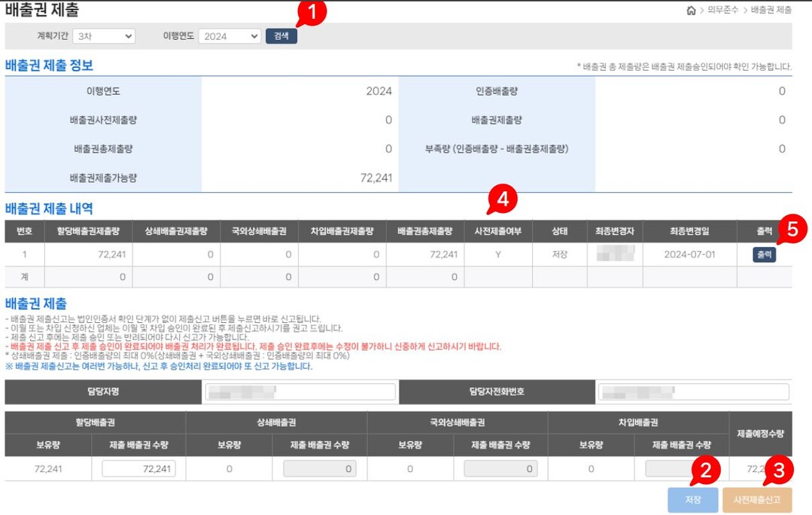Open the 이행연도 year dropdown
The height and width of the screenshot is (515, 812).
tap(230, 36)
